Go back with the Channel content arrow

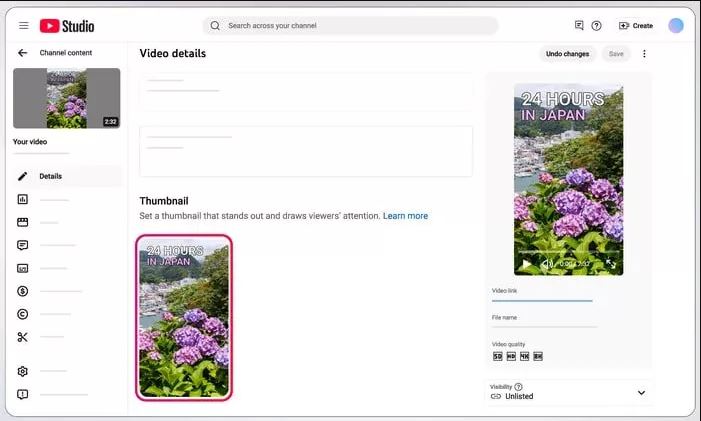tap(22, 53)
